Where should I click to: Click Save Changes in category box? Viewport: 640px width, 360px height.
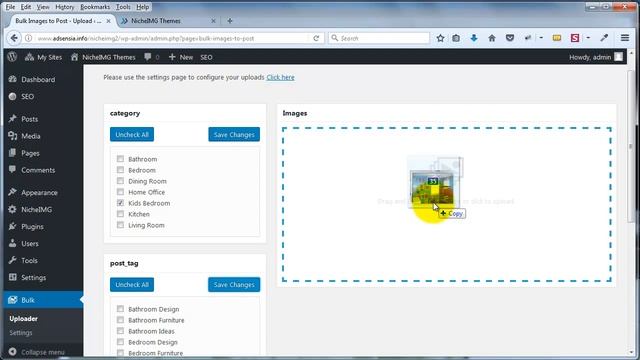(x=234, y=135)
